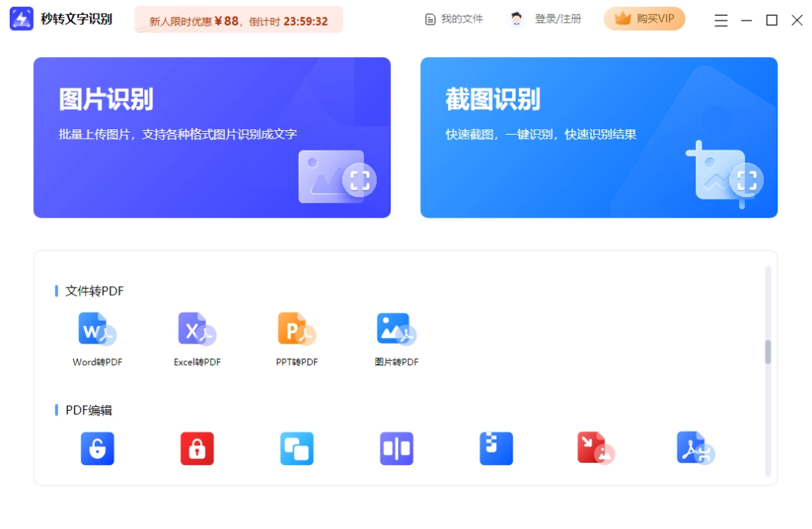Open the overlapping-squares PDF merge icon
The image size is (812, 529).
pos(297,448)
